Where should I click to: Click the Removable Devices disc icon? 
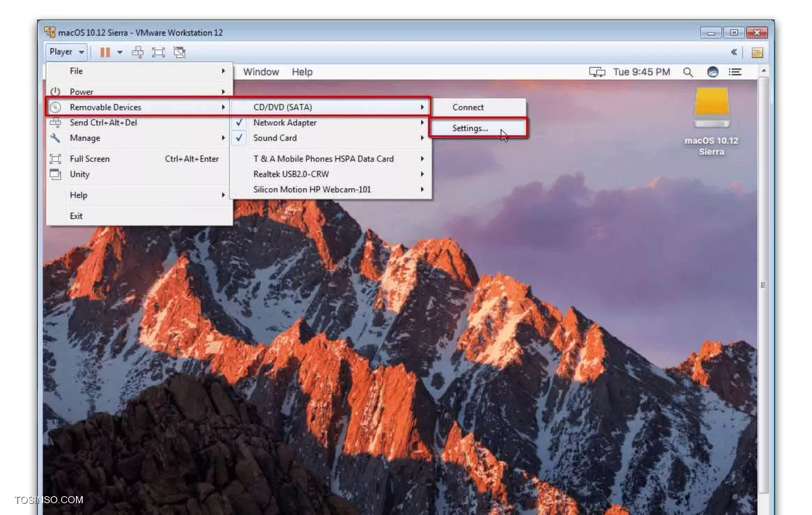[x=55, y=107]
